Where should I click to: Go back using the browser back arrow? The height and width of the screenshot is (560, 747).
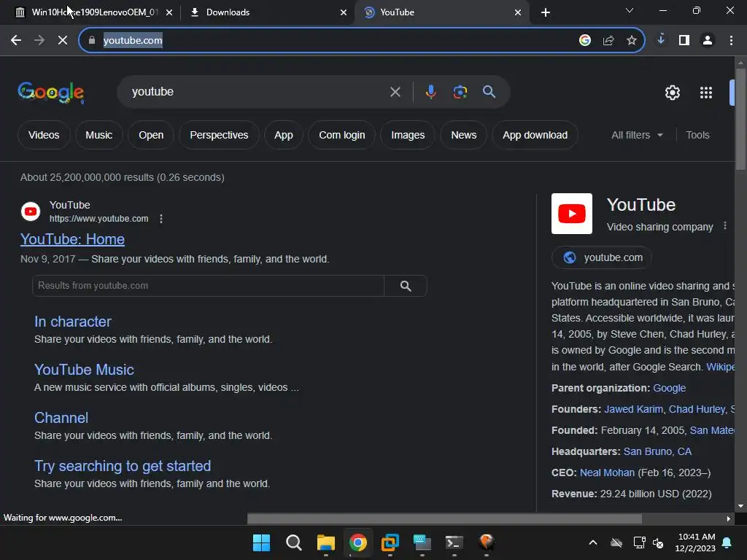[x=16, y=41]
